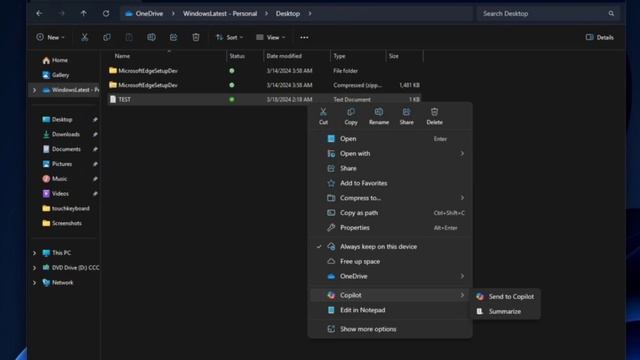Click the Cut icon in the toolbar
Viewport: 640px width, 360px height.
pos(84,37)
